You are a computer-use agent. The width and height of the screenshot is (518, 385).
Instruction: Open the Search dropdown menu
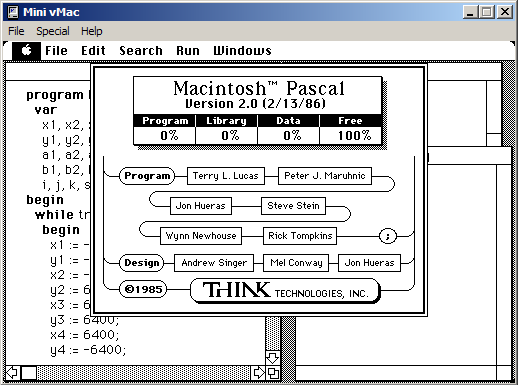tap(141, 51)
